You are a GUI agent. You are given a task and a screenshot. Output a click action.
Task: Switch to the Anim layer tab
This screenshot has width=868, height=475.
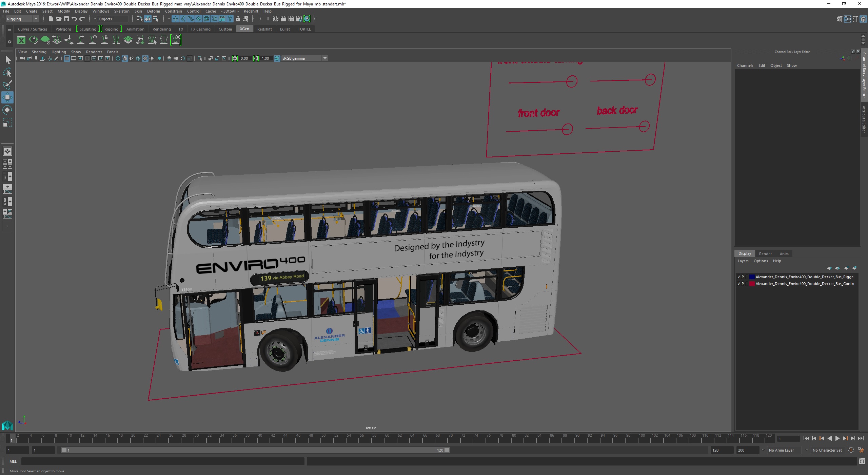pyautogui.click(x=784, y=254)
